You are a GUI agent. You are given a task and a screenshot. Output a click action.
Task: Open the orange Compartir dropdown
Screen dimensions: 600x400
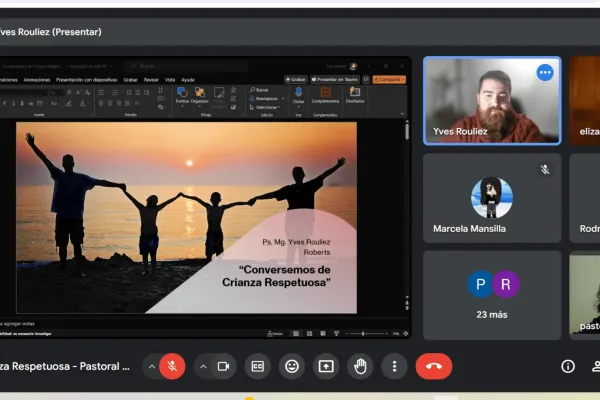(x=389, y=80)
